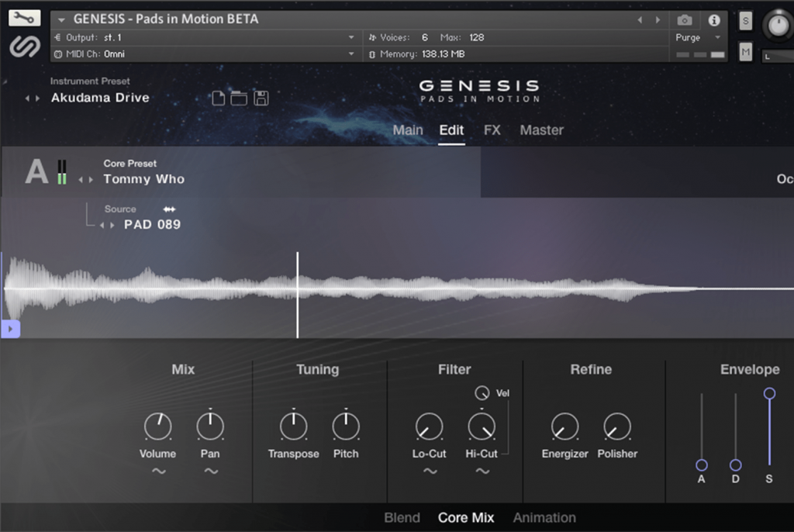Click the S envelope slider handle
This screenshot has height=532, width=794.
[768, 394]
